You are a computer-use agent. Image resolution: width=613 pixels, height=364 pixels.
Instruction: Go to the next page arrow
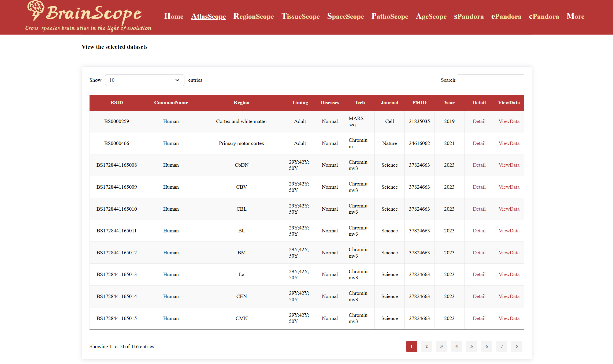pos(517,346)
